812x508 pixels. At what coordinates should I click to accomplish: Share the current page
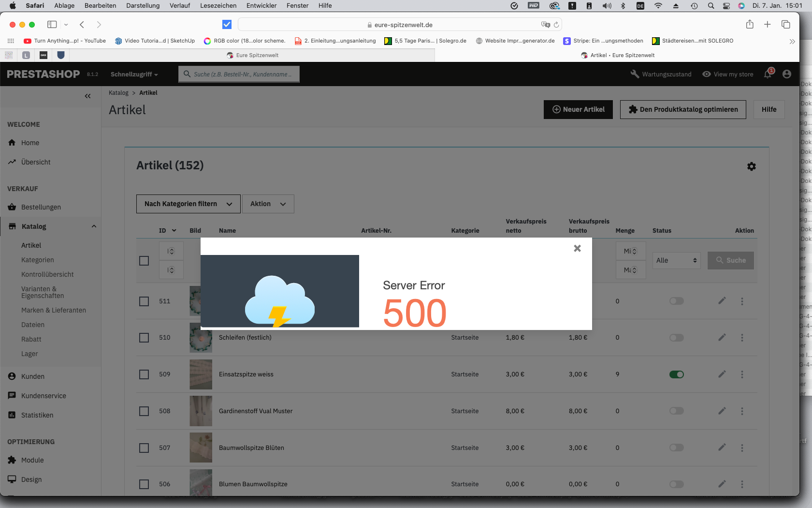click(750, 24)
